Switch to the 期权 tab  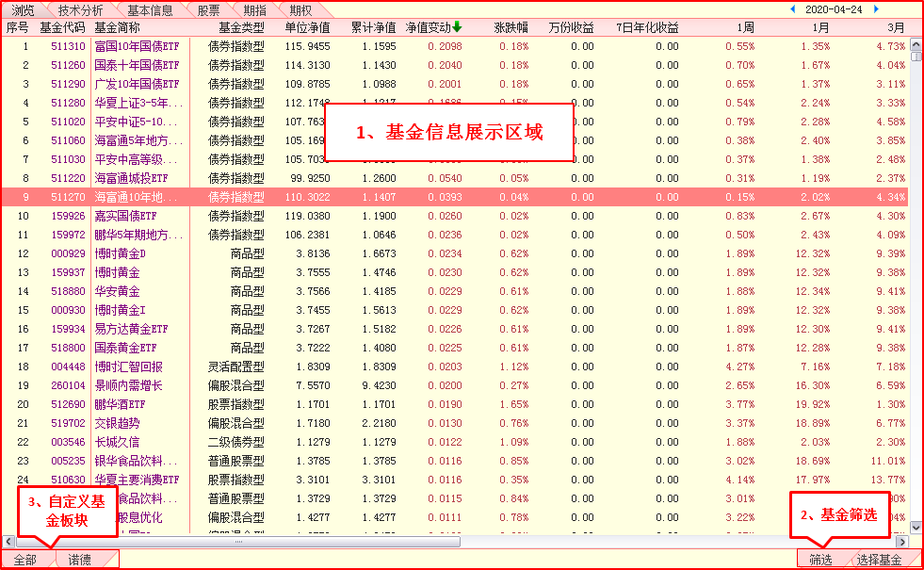301,9
